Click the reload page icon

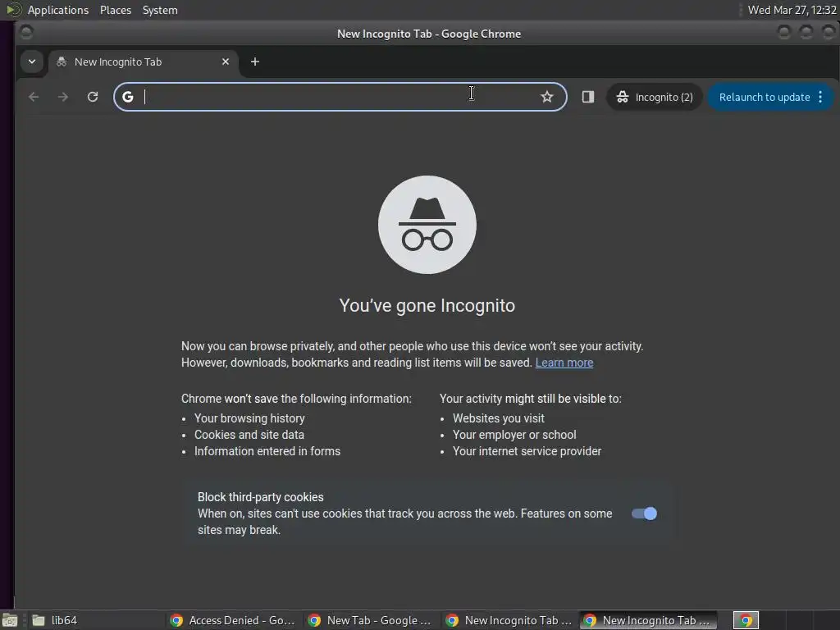[93, 97]
